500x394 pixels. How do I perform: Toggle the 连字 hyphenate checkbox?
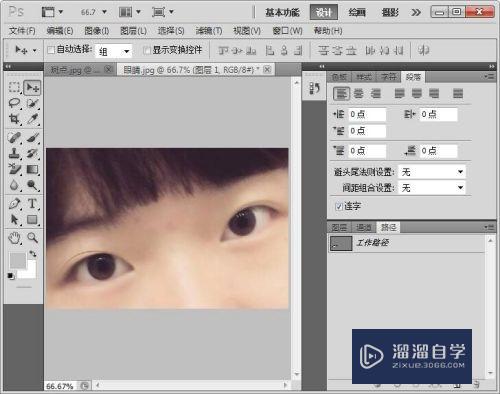click(339, 207)
